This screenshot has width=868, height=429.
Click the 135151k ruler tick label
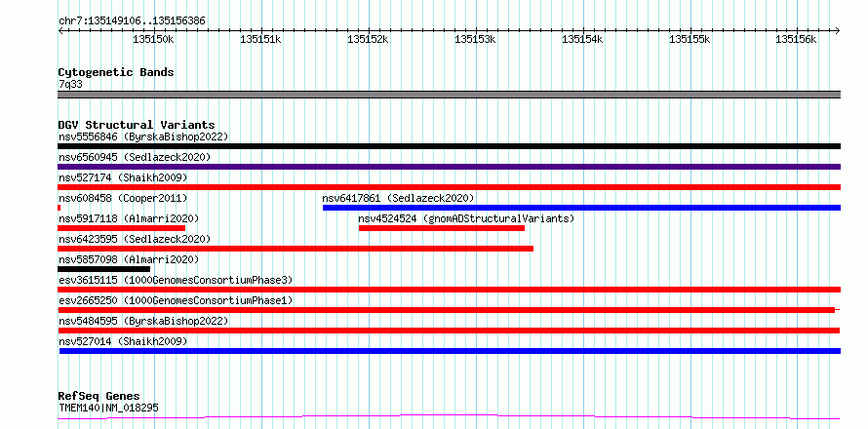(260, 40)
